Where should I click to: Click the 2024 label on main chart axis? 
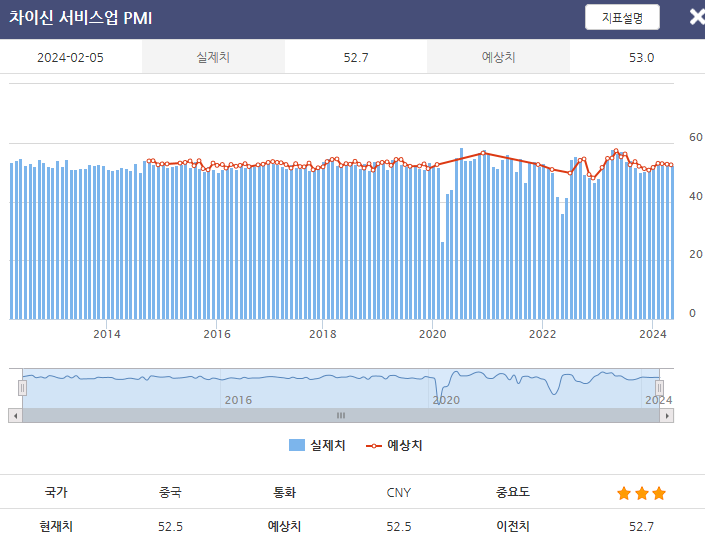coord(652,334)
